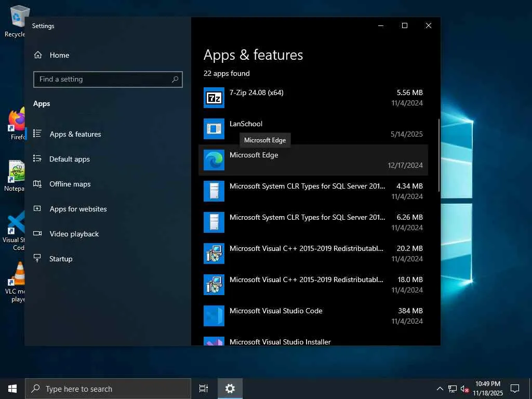This screenshot has width=532, height=399.
Task: Click the search magnifier in Find a setting
Action: (175, 79)
